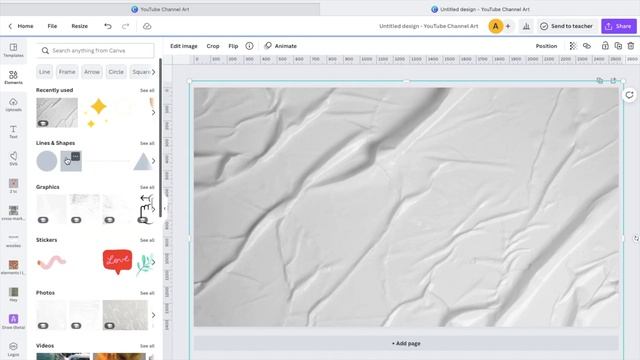Add the pink worm sticker
This screenshot has width=640, height=360.
point(51,262)
